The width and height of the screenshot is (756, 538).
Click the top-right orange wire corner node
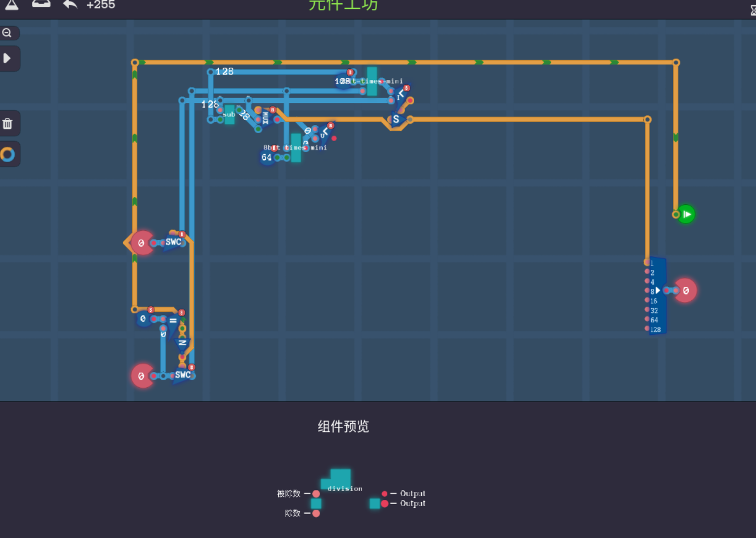point(676,63)
